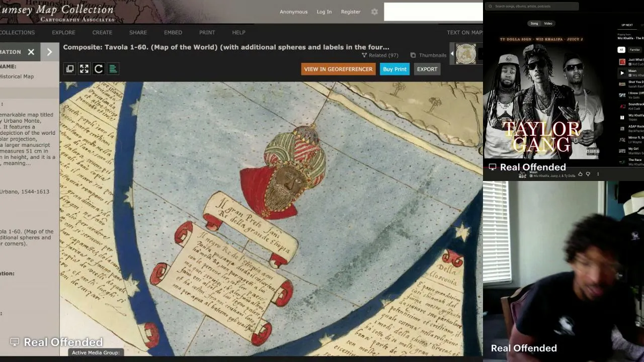Click the Anonymous user label
Screen dimensions: 644x362
(x=293, y=12)
